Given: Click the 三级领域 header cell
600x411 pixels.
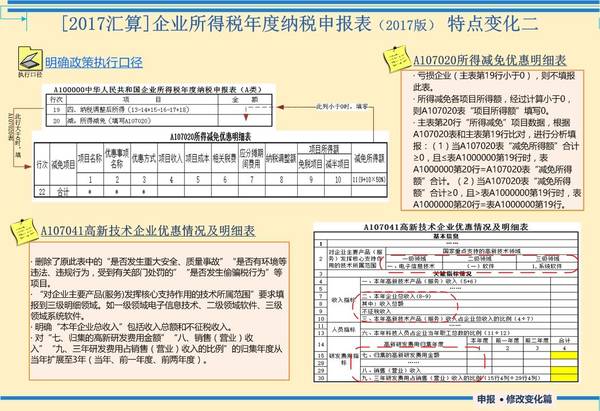Looking at the screenshot, I should 547,258.
